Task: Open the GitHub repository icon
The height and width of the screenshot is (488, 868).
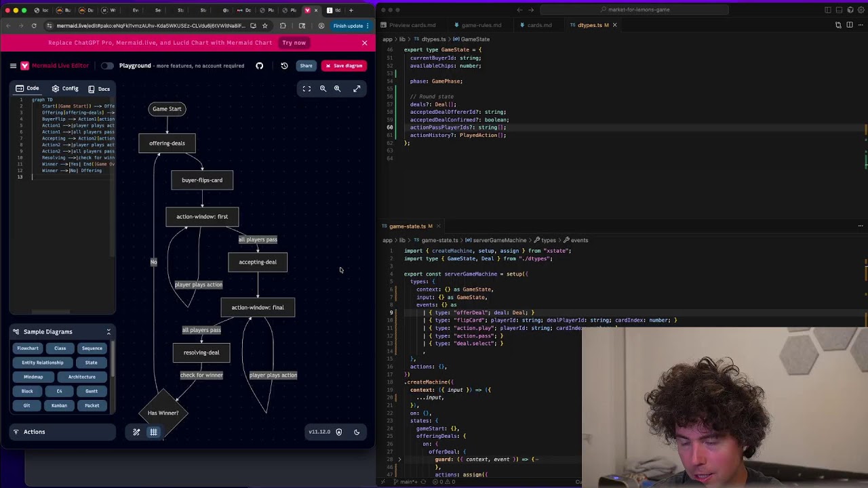Action: 259,66
